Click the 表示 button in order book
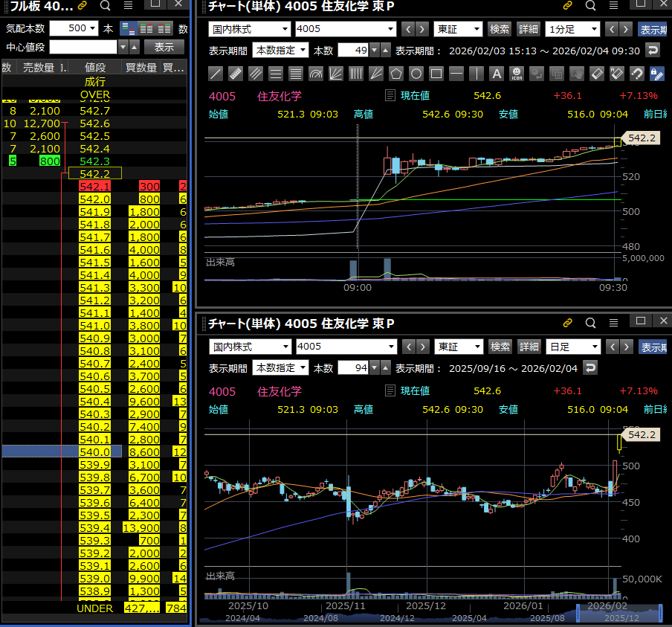 click(164, 47)
